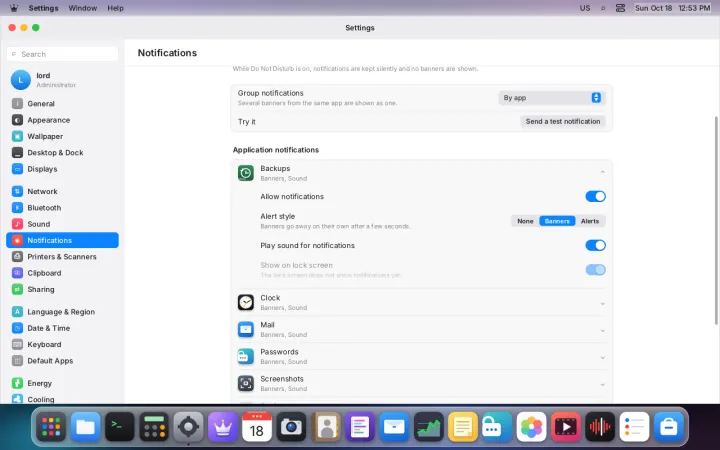Click the US input source indicator
The width and height of the screenshot is (720, 450).
(x=585, y=8)
